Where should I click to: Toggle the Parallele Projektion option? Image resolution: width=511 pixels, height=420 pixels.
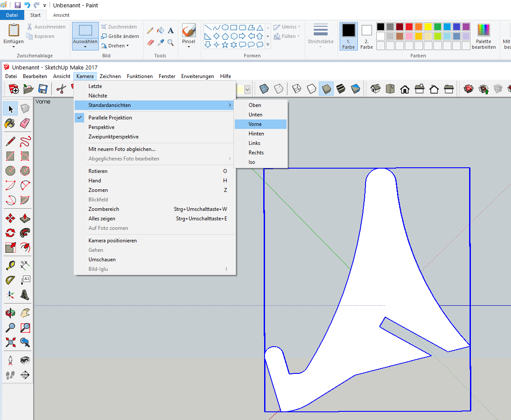tap(110, 118)
